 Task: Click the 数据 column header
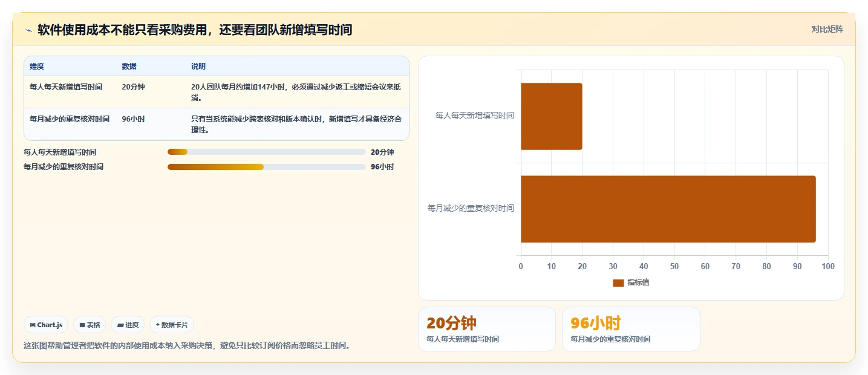click(129, 66)
